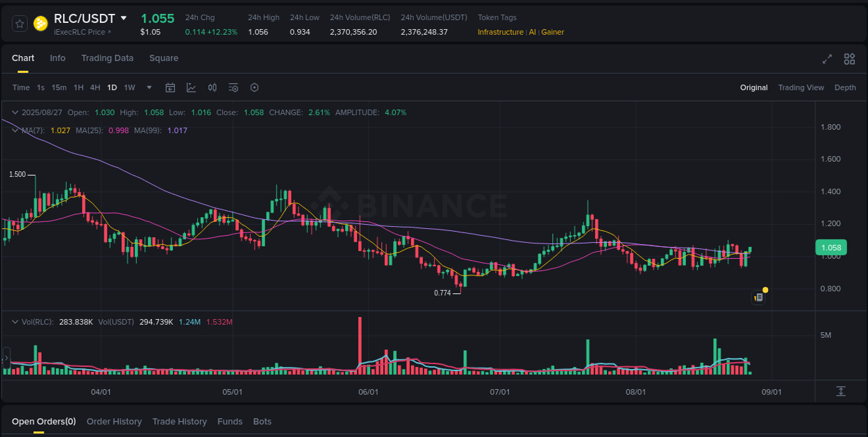
Task: Select the 1W timeframe interval
Action: (x=129, y=87)
